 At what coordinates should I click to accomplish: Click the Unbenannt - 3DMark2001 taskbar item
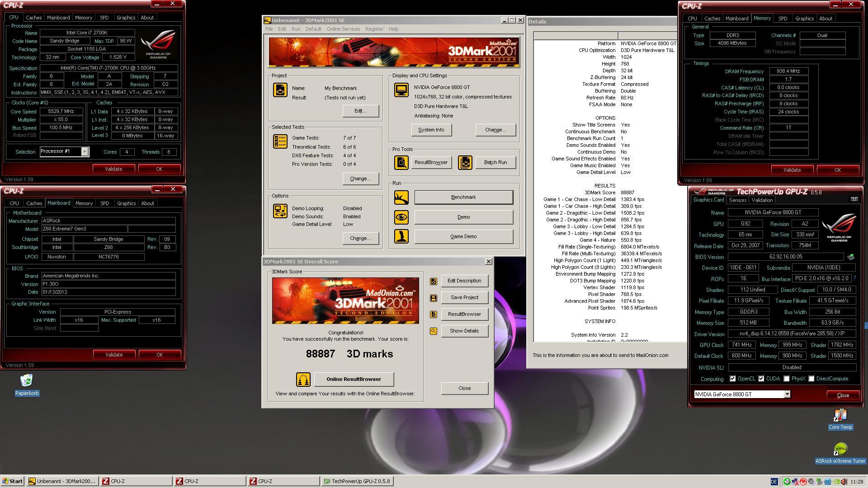(62, 482)
